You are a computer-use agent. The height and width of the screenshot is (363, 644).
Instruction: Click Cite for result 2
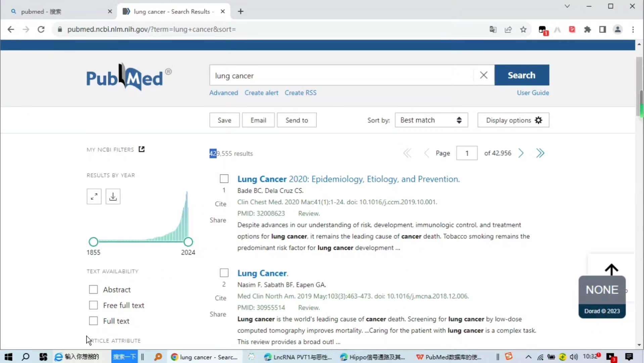click(x=221, y=298)
